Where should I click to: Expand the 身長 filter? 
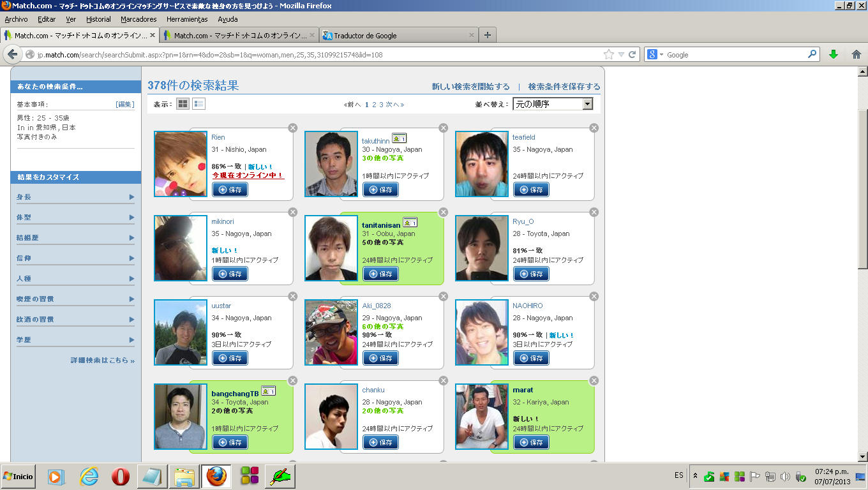[x=75, y=197]
